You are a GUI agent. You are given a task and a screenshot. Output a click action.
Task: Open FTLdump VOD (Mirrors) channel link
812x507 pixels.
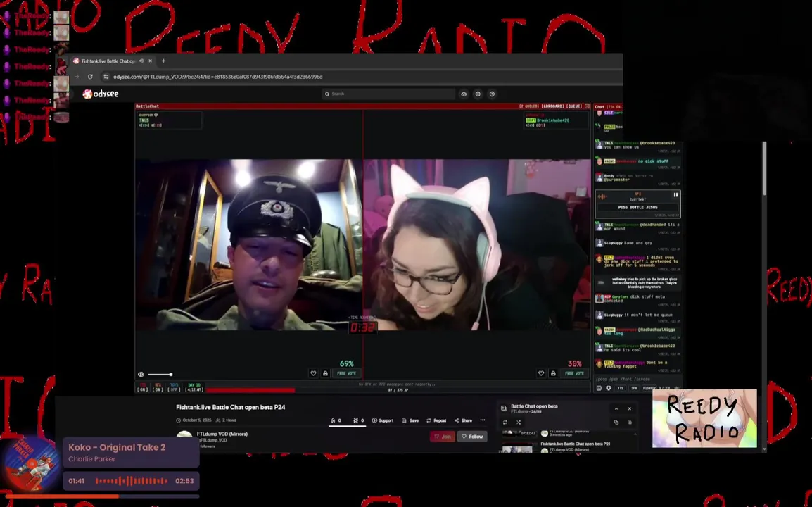pos(222,434)
